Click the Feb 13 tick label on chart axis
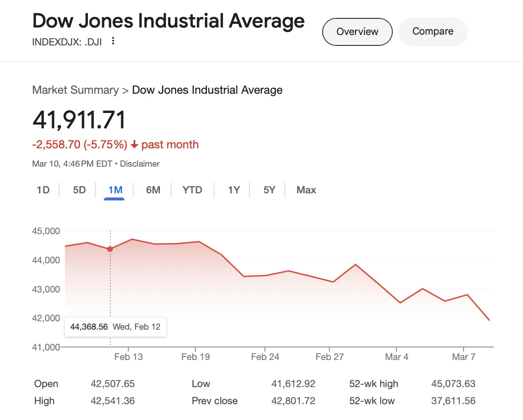Image resolution: width=523 pixels, height=420 pixels. (128, 357)
